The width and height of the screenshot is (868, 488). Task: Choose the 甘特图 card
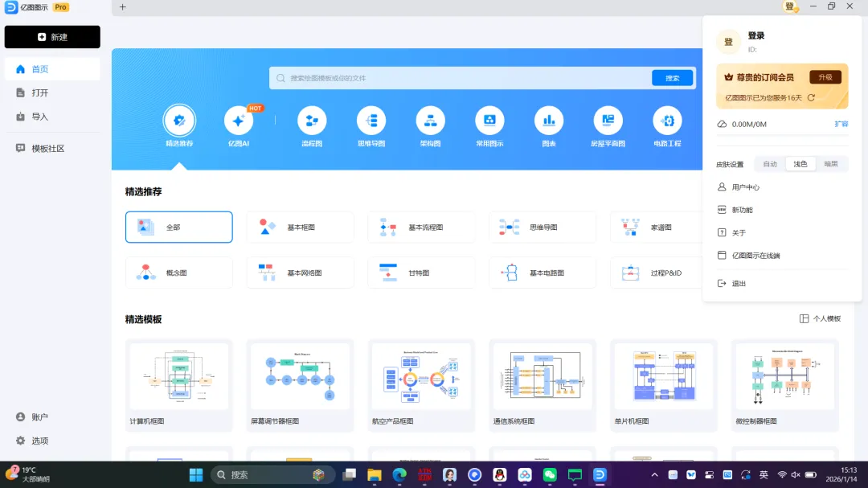421,273
